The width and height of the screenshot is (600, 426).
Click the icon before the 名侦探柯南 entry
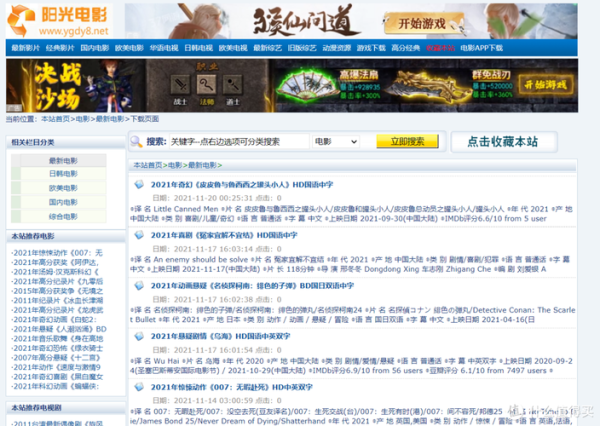(x=139, y=284)
